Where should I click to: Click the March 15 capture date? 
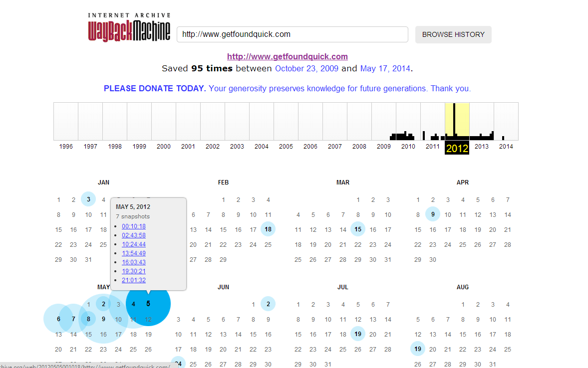(x=358, y=229)
